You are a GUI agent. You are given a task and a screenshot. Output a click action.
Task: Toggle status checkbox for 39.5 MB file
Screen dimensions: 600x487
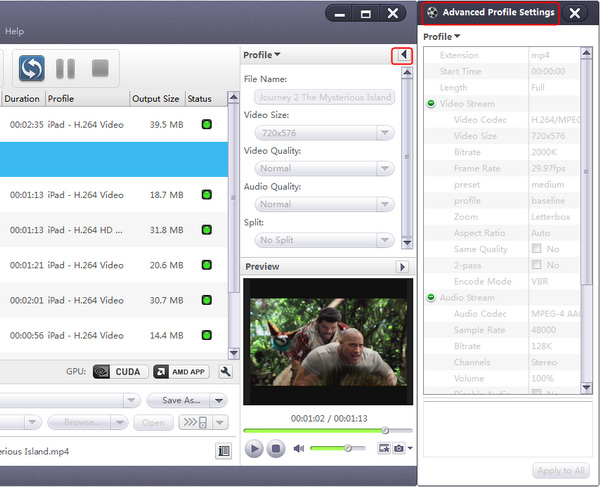[x=205, y=125]
